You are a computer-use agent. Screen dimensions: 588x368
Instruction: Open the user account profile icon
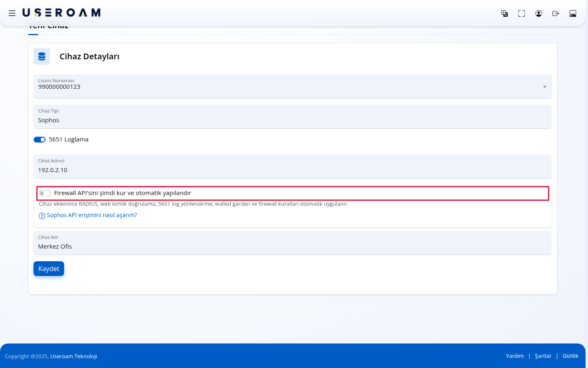539,13
